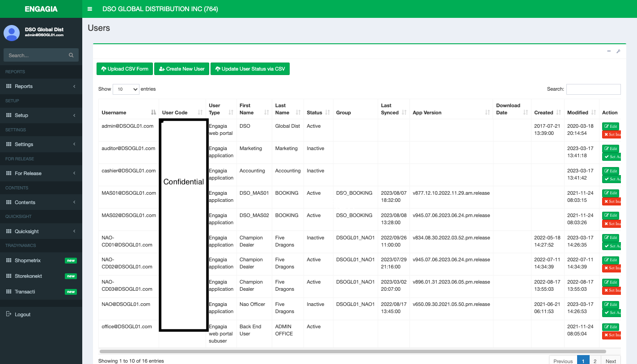The image size is (637, 364).
Task: Set cashier@DSOGL01.com user active
Action: 612,179
